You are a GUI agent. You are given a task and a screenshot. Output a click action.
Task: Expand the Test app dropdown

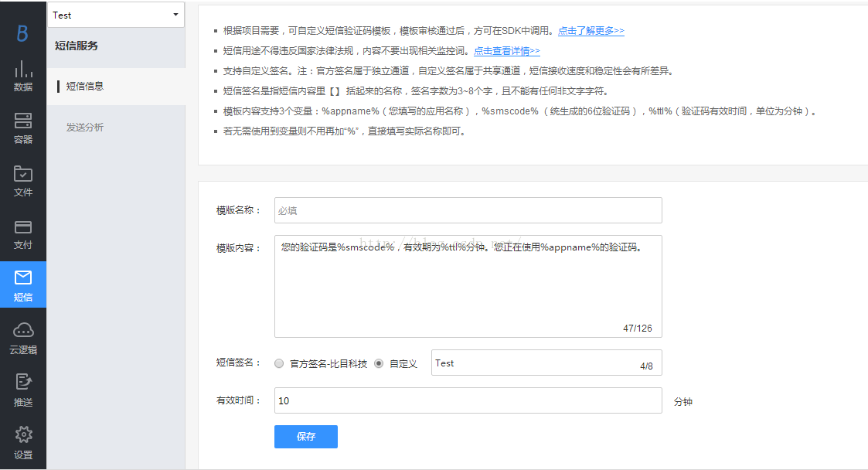(116, 15)
